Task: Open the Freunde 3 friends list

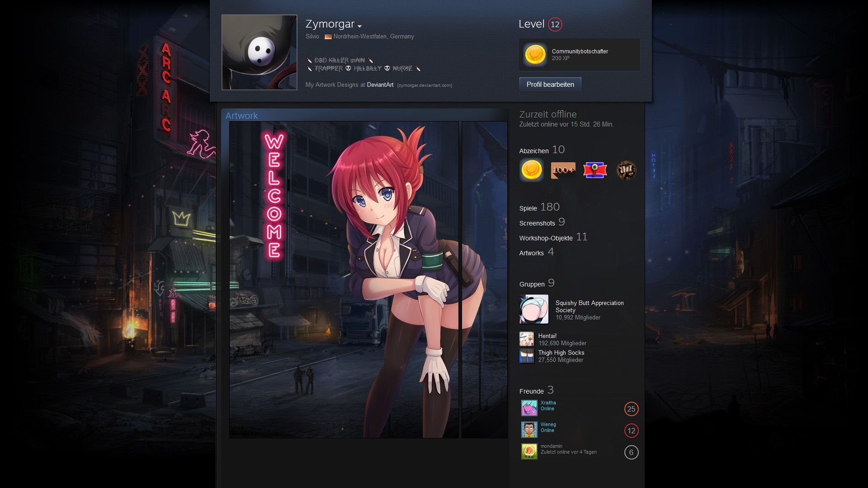Action: click(x=537, y=390)
